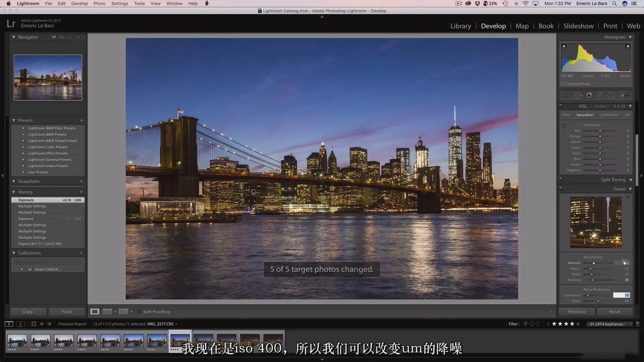Select the Crop Overlay tool
The height and width of the screenshot is (362, 644).
point(566,96)
